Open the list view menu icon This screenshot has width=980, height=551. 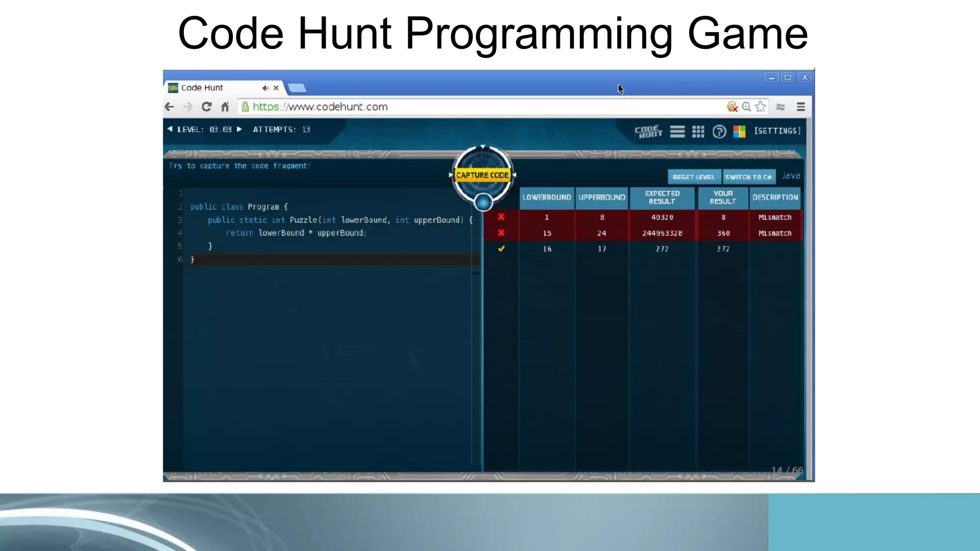[x=677, y=132]
